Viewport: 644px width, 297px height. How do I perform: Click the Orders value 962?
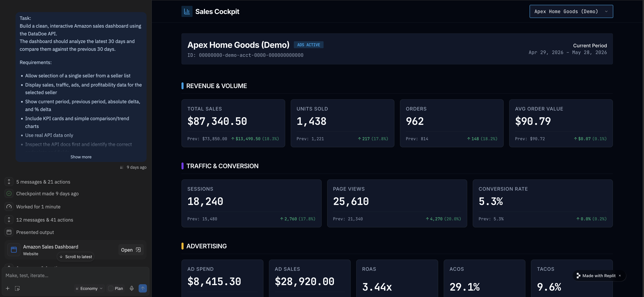tap(415, 121)
